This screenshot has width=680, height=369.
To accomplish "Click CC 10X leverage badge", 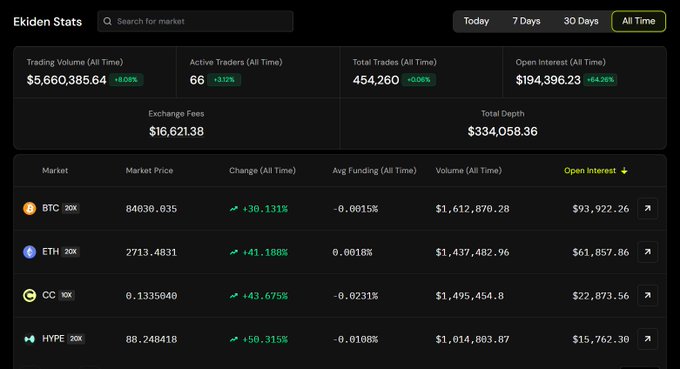I will 66,295.
